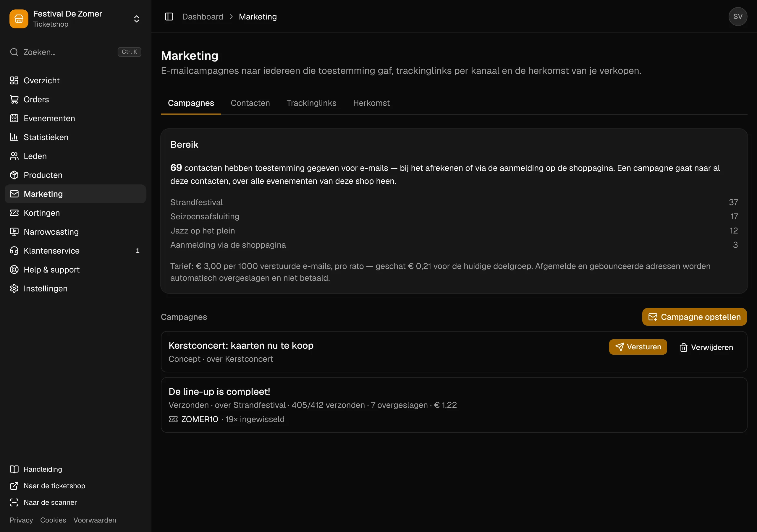Switch to the Trackinglinks tab
757x532 pixels.
click(311, 103)
